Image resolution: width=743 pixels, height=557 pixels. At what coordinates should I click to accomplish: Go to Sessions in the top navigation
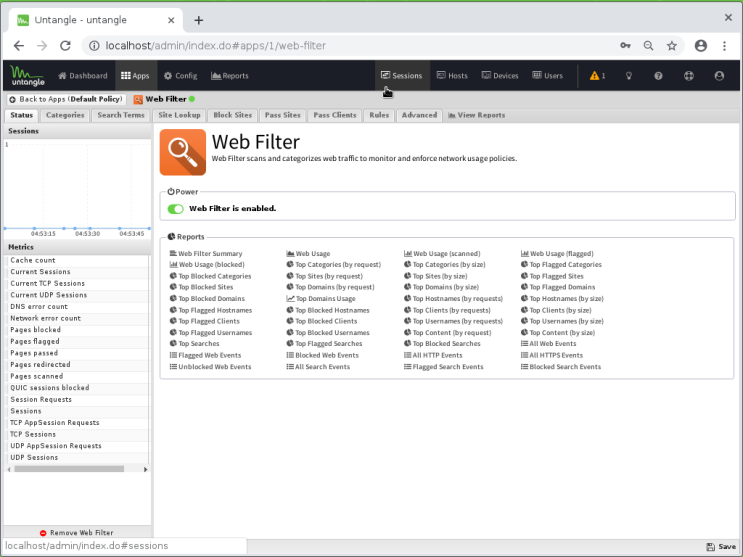[x=401, y=76]
